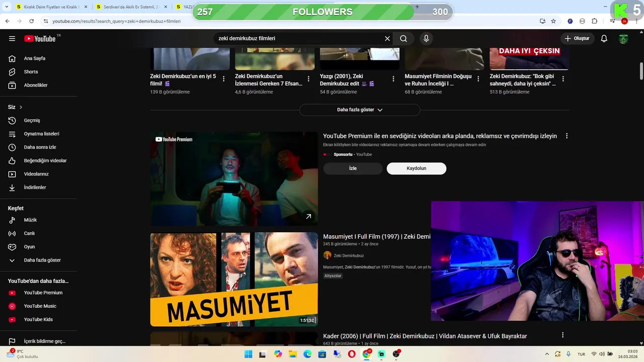Open the Masumiyet film thumbnail

pyautogui.click(x=234, y=280)
